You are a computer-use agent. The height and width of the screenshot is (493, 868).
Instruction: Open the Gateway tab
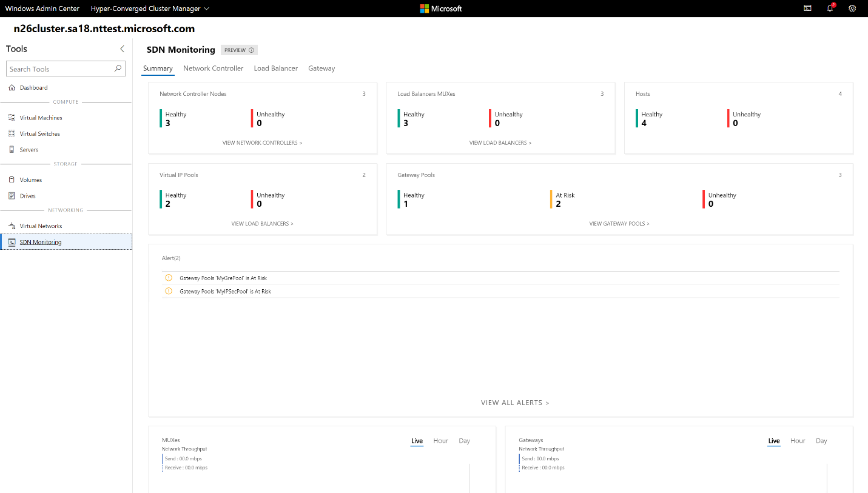tap(321, 69)
